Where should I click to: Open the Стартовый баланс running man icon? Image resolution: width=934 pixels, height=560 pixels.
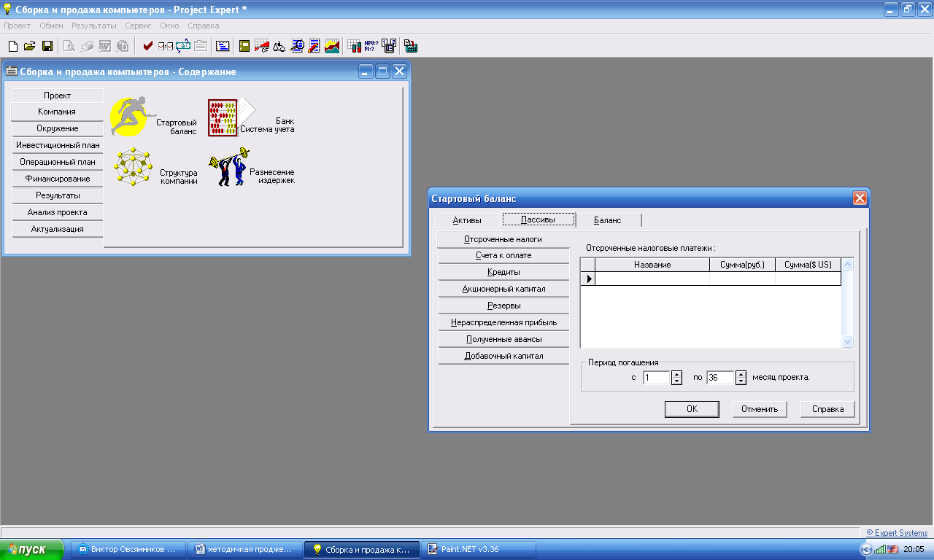coord(132,116)
